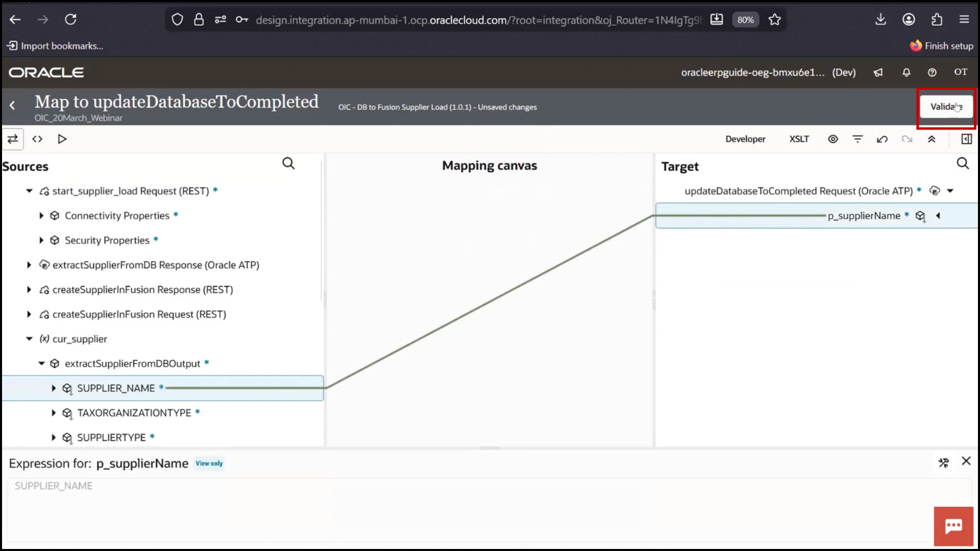Open the red chat assistant button
Image resolution: width=980 pixels, height=551 pixels.
pos(953,526)
